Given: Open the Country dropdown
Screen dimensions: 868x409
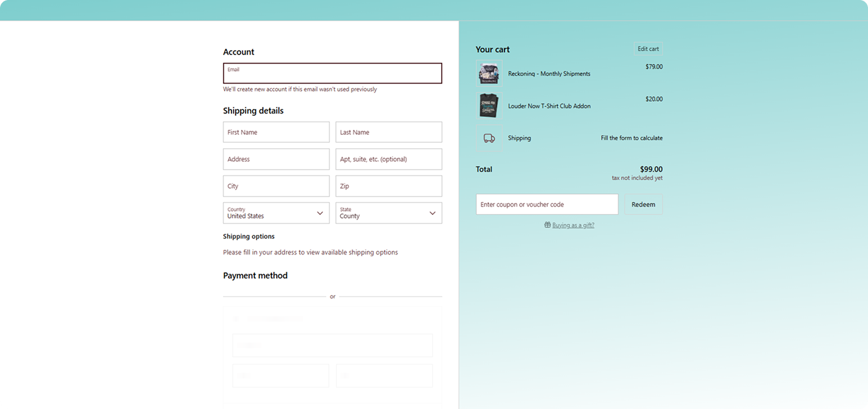Looking at the screenshot, I should (276, 213).
